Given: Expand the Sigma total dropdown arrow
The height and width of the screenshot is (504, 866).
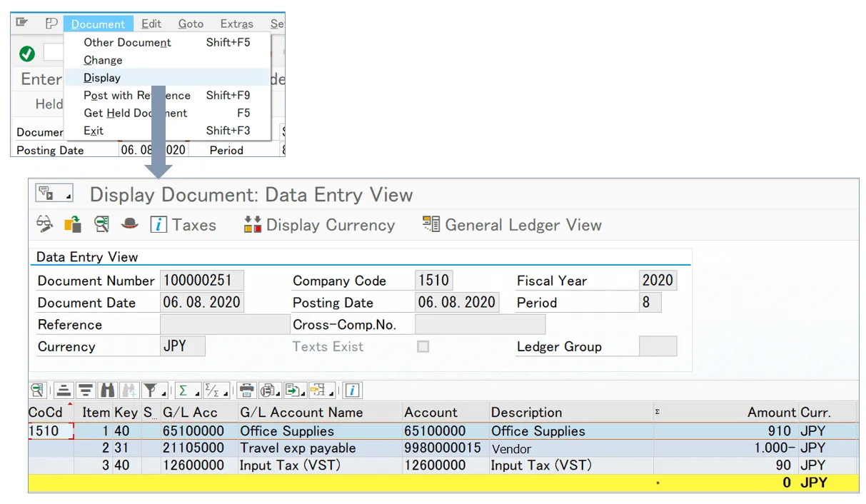Looking at the screenshot, I should tap(196, 393).
